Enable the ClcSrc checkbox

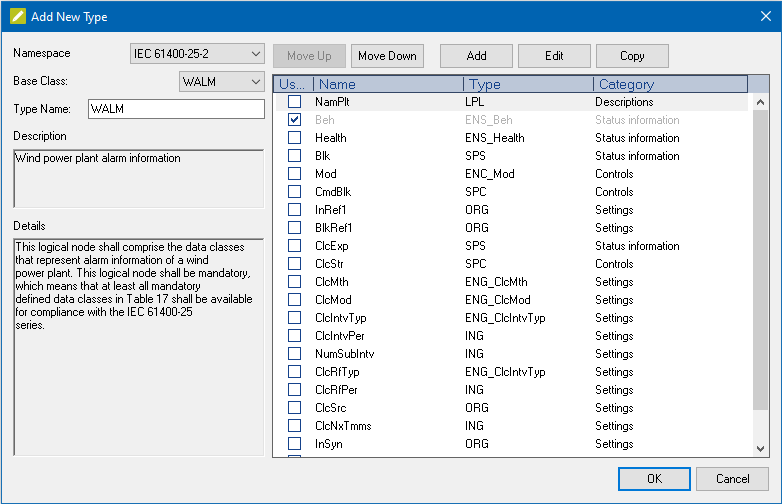(295, 407)
